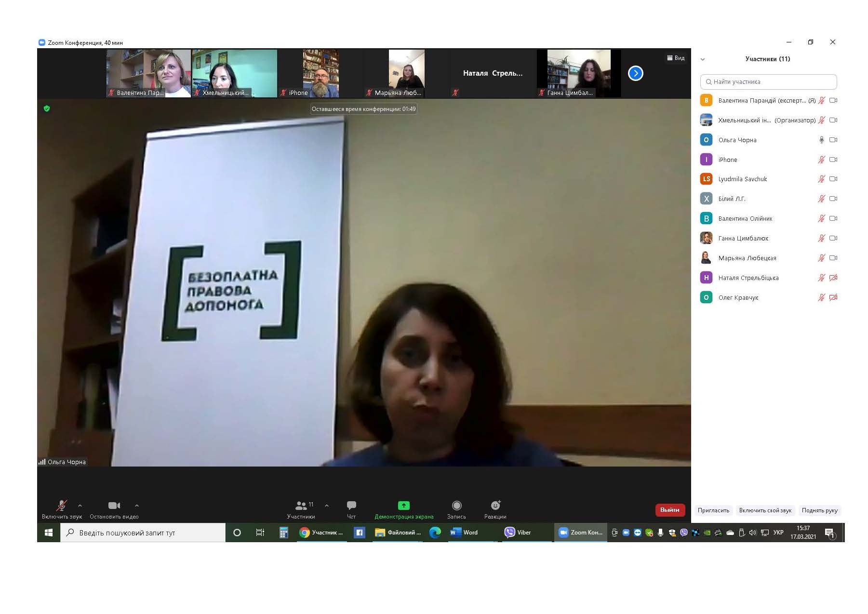Open the file manager taskbar item
868x614 pixels.
click(398, 533)
